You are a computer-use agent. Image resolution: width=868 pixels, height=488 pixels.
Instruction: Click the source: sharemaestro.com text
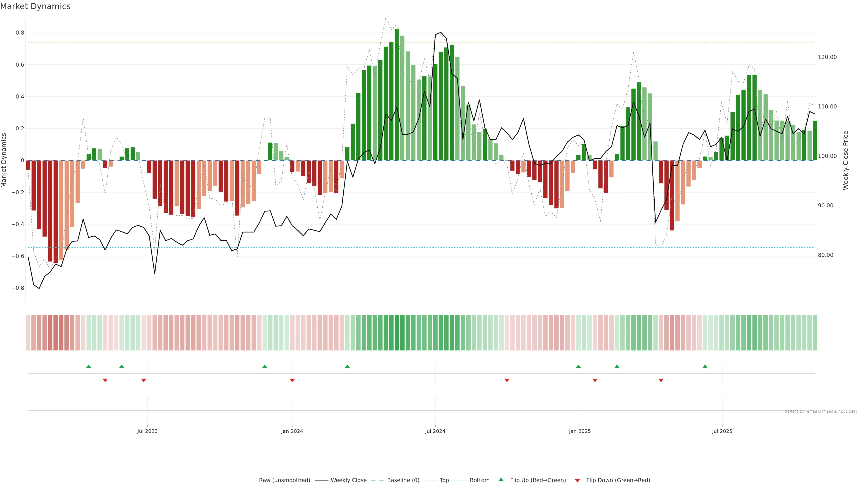tap(821, 411)
